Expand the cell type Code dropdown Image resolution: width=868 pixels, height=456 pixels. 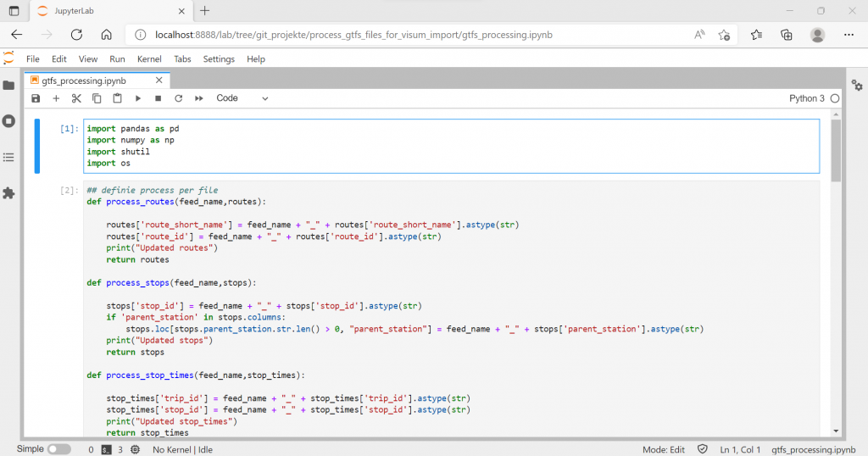click(242, 98)
